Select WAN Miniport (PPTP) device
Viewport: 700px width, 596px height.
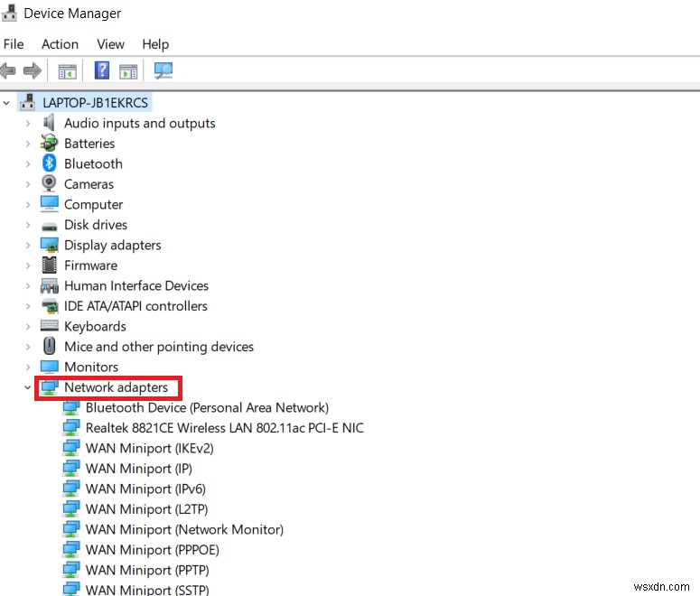147,570
